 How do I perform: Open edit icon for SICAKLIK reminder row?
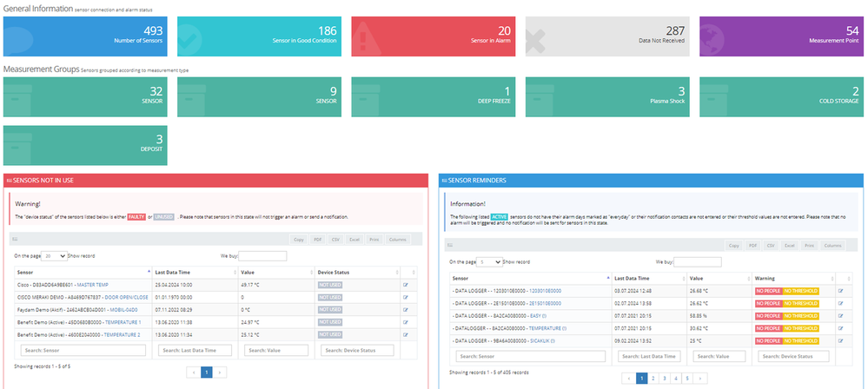[839, 340]
